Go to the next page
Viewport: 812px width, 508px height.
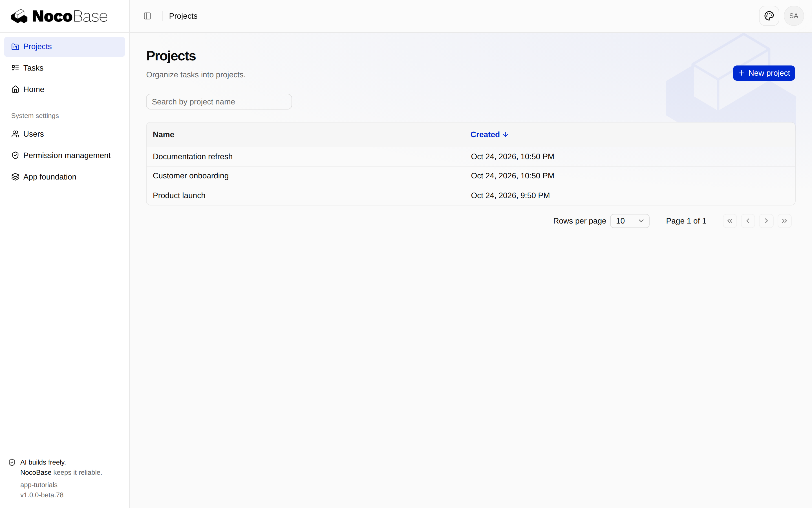[x=766, y=221]
